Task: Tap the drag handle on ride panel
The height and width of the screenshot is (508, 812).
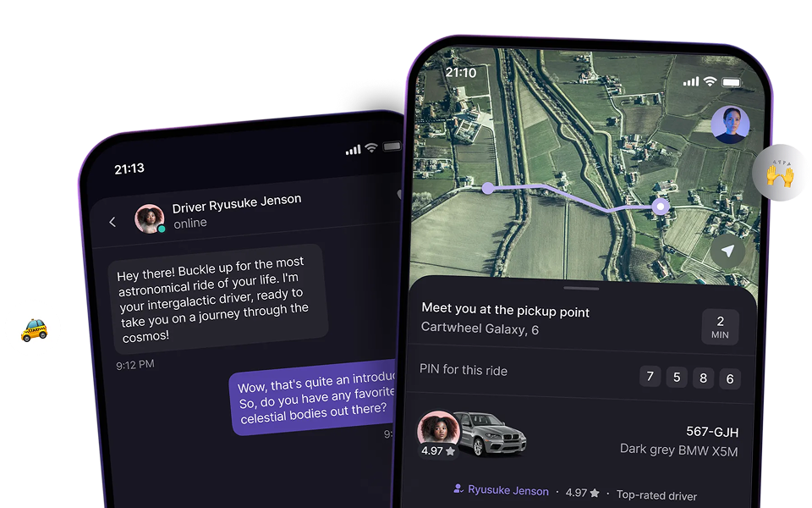Action: [x=581, y=288]
